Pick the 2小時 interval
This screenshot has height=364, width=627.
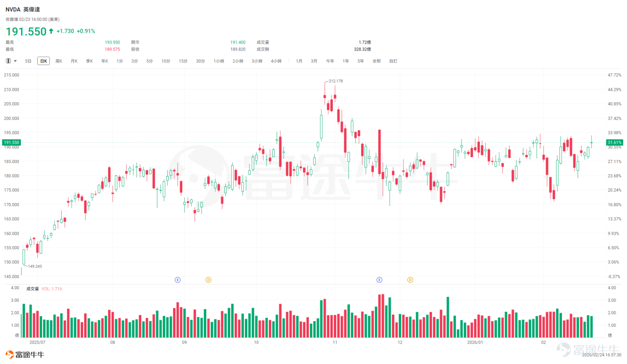(x=238, y=61)
